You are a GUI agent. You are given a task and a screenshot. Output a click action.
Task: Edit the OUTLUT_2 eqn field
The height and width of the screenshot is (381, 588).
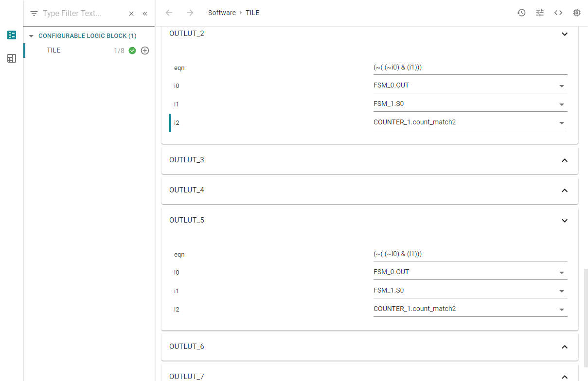470,68
